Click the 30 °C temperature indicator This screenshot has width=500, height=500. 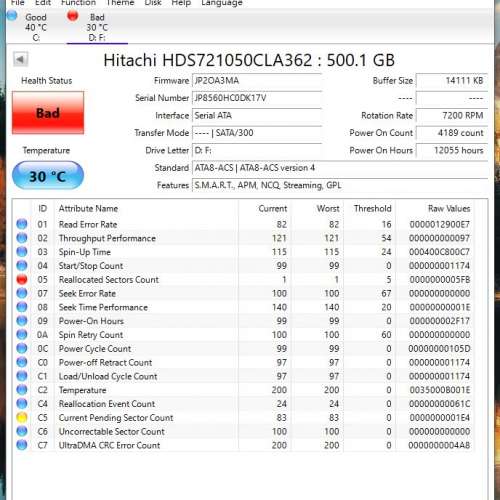click(x=48, y=176)
